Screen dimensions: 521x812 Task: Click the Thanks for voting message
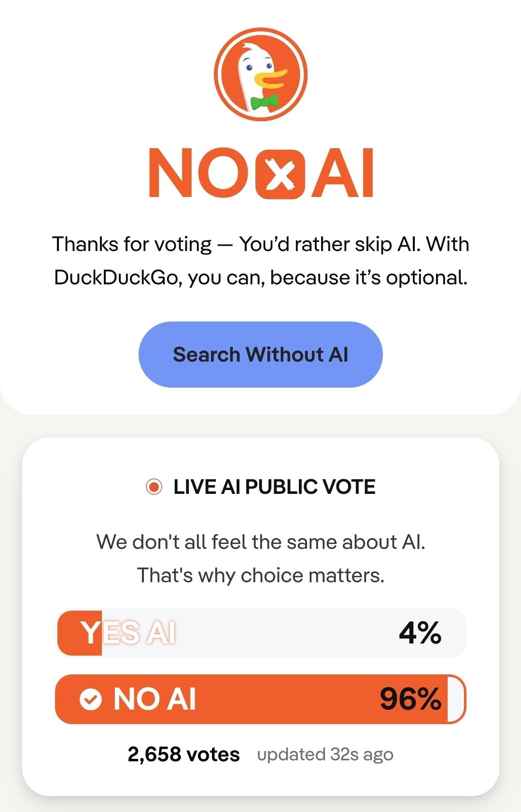pyautogui.click(x=260, y=261)
